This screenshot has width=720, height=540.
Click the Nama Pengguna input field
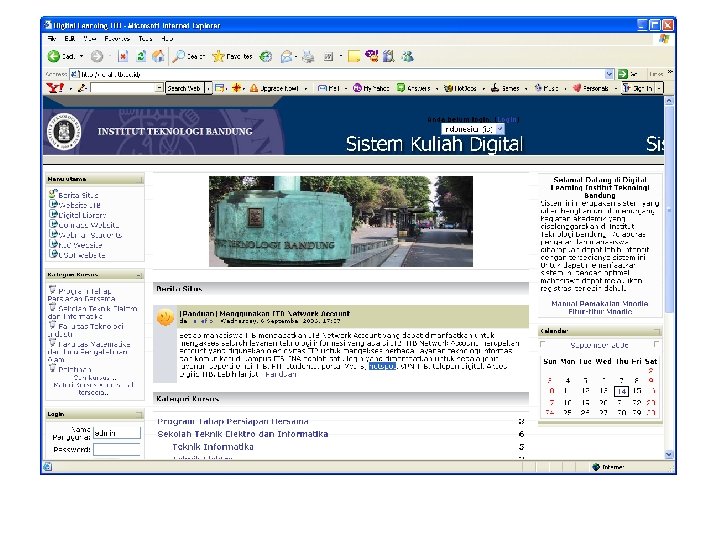point(117,433)
